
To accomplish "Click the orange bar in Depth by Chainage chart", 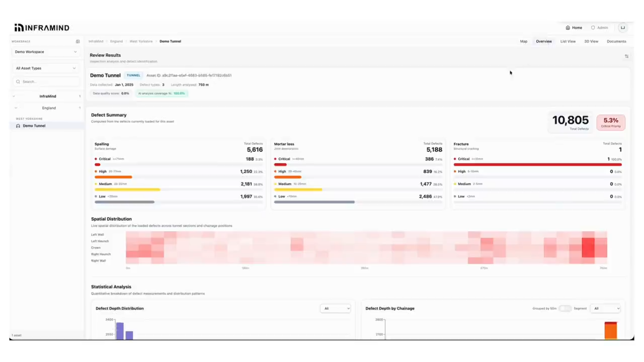I will (x=611, y=331).
